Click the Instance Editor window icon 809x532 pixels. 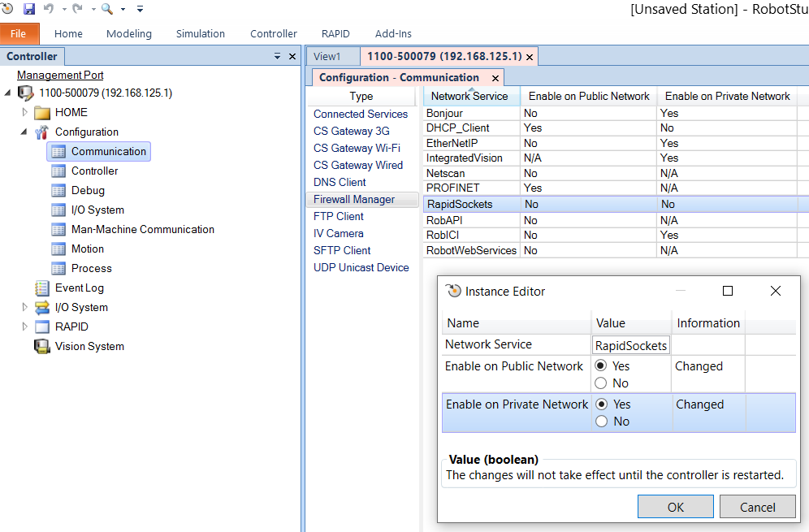(453, 291)
